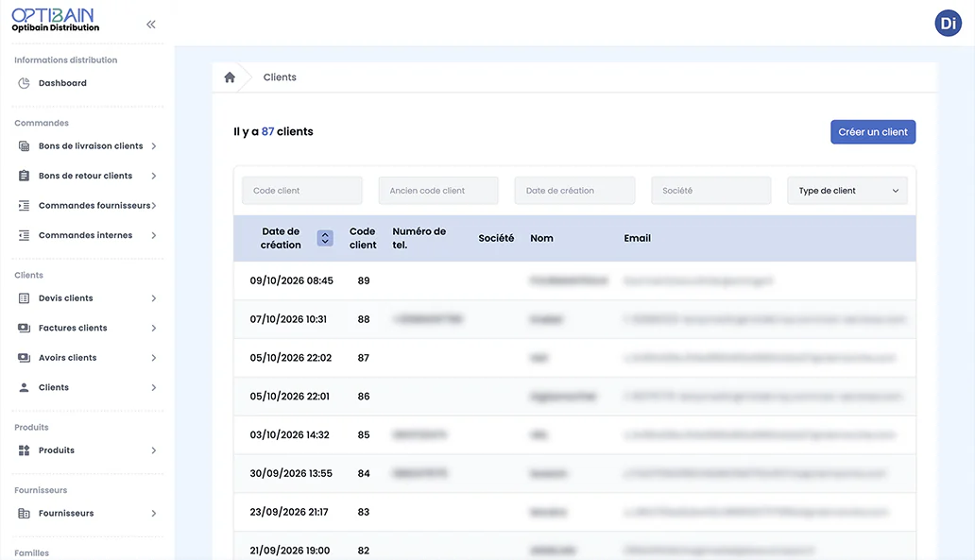Click the Numéro de tel. column header

click(419, 238)
